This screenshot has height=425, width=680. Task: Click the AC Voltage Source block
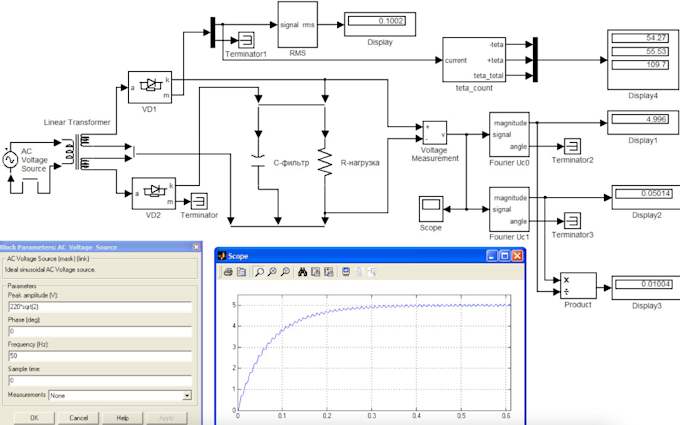pos(10,160)
